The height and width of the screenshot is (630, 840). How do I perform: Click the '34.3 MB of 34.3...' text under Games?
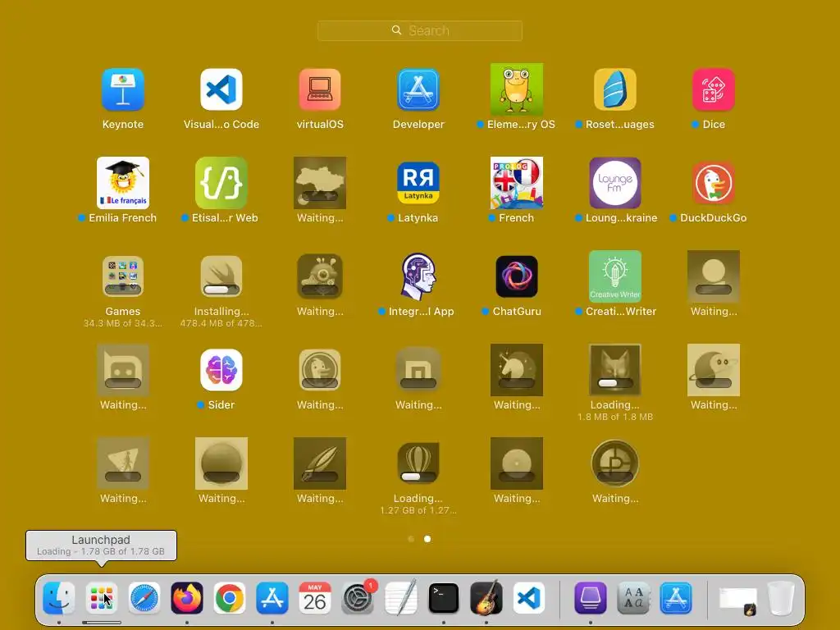[123, 323]
